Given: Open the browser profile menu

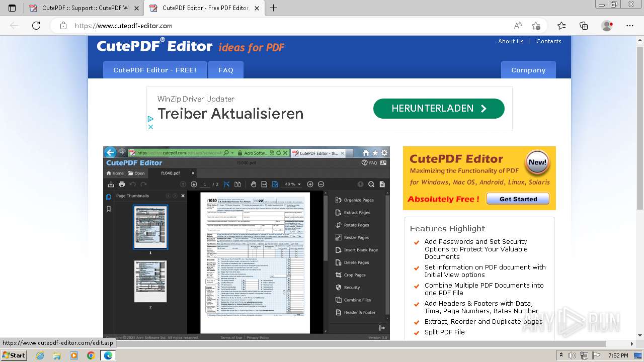Looking at the screenshot, I should pyautogui.click(x=607, y=26).
